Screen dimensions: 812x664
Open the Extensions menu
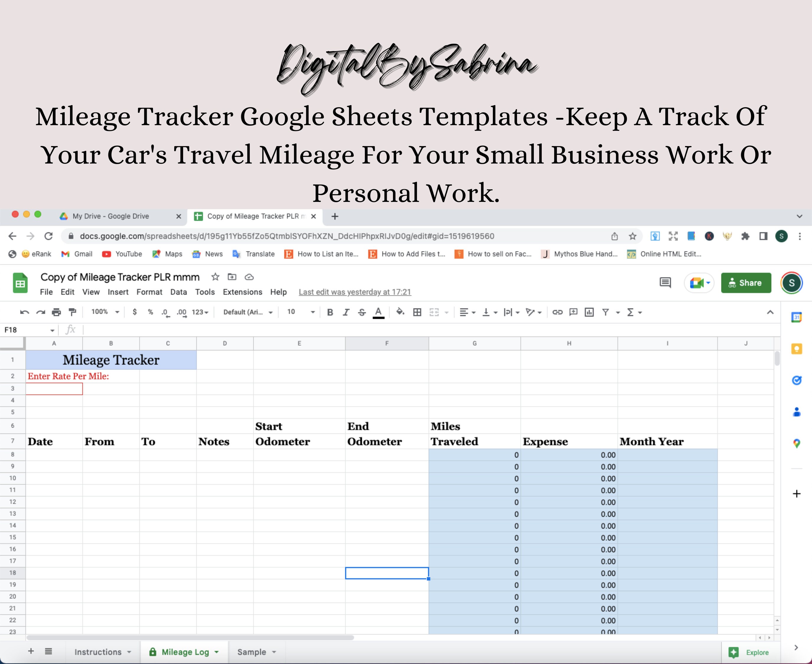point(243,292)
